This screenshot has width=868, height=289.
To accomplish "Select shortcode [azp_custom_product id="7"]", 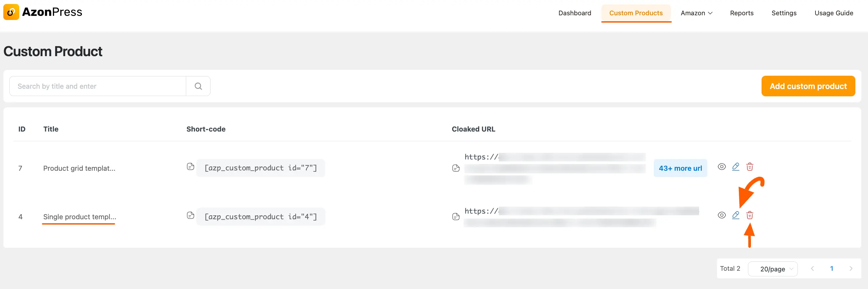I will click(260, 168).
